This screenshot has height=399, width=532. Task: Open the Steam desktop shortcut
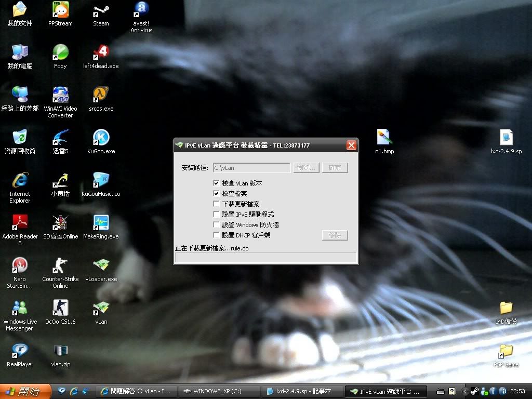coord(101,10)
